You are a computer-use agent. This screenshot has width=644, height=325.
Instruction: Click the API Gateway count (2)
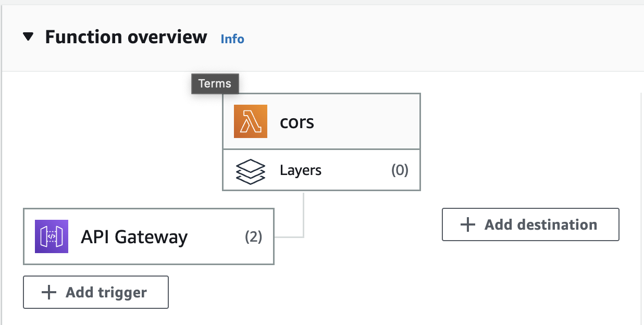[254, 238]
